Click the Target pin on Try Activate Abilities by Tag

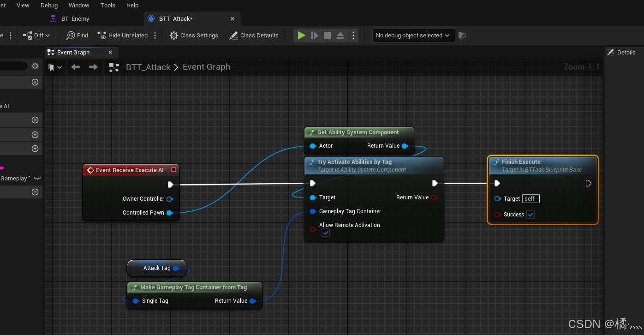tap(313, 197)
